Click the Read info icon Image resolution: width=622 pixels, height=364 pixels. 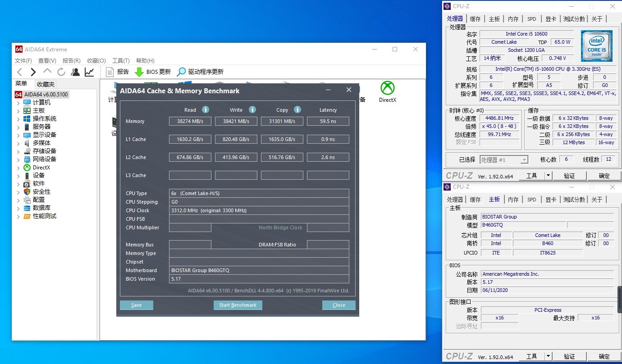(x=206, y=109)
